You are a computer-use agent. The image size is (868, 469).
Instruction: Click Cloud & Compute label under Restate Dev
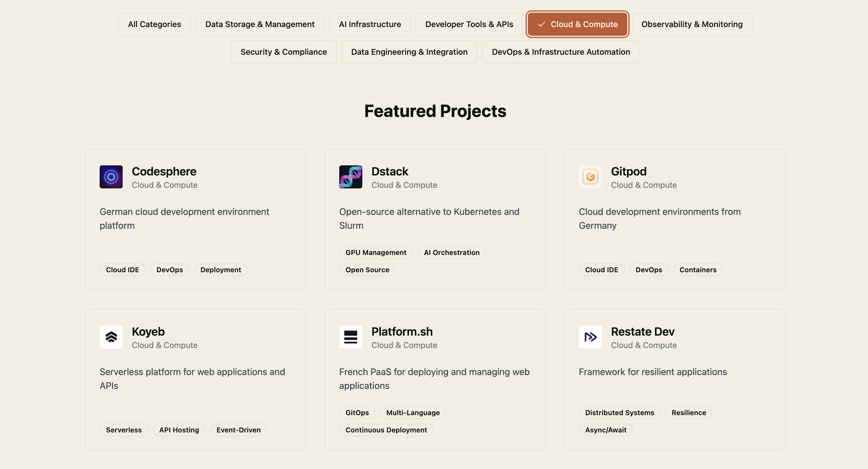coord(644,345)
